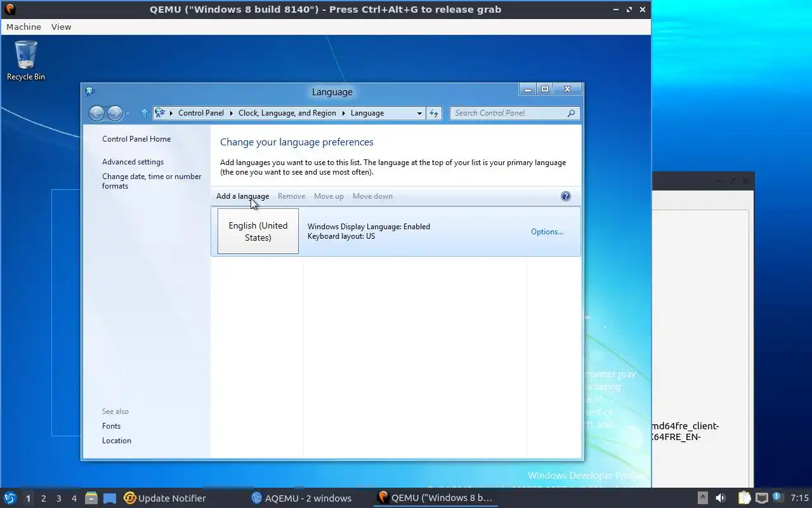
Task: Click the address bar location icon
Action: pyautogui.click(x=160, y=113)
